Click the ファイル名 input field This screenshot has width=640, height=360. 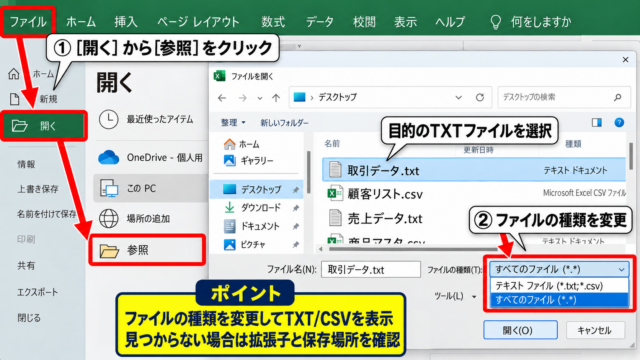pyautogui.click(x=371, y=269)
